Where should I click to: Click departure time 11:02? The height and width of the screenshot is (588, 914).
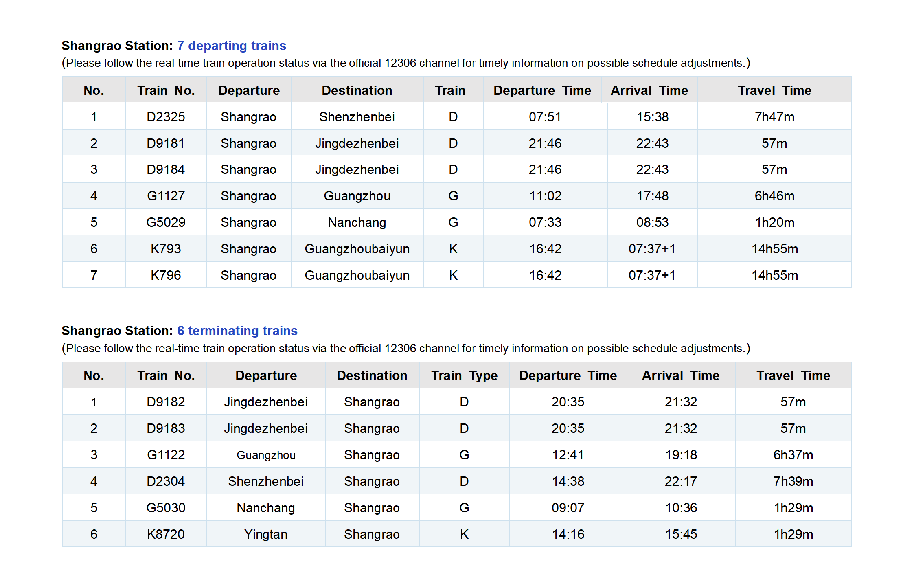pos(545,196)
